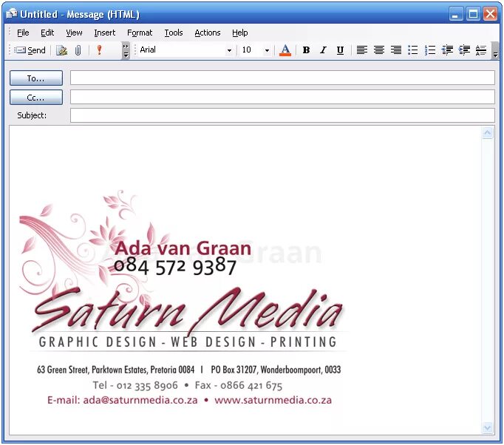Expand the formatting toolbar options arrow

(495, 50)
